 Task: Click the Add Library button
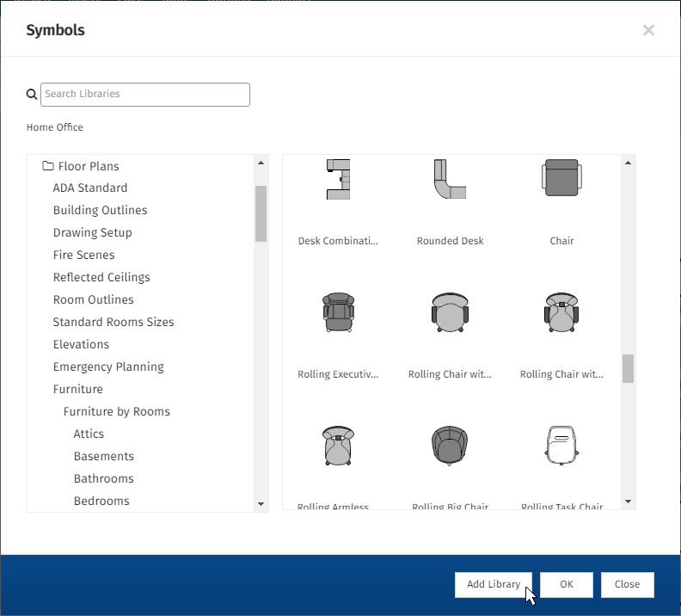point(494,585)
